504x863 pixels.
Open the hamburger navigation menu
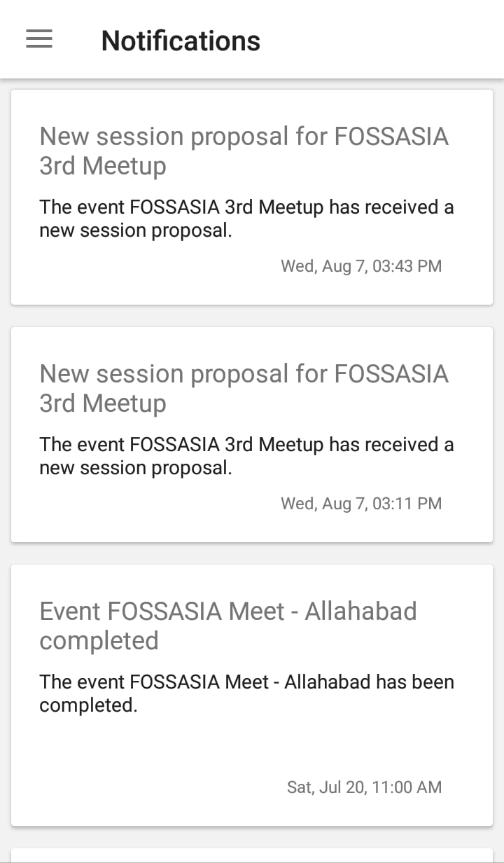(x=39, y=40)
